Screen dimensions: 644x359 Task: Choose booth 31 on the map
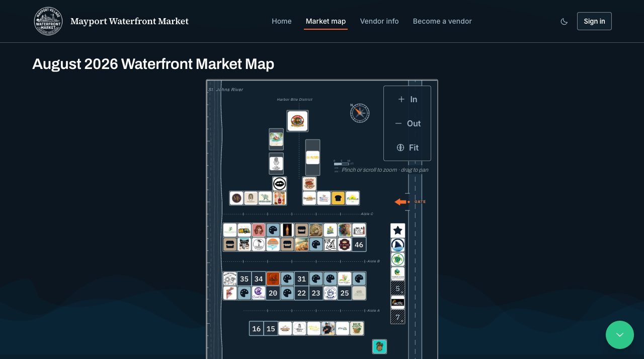point(301,279)
